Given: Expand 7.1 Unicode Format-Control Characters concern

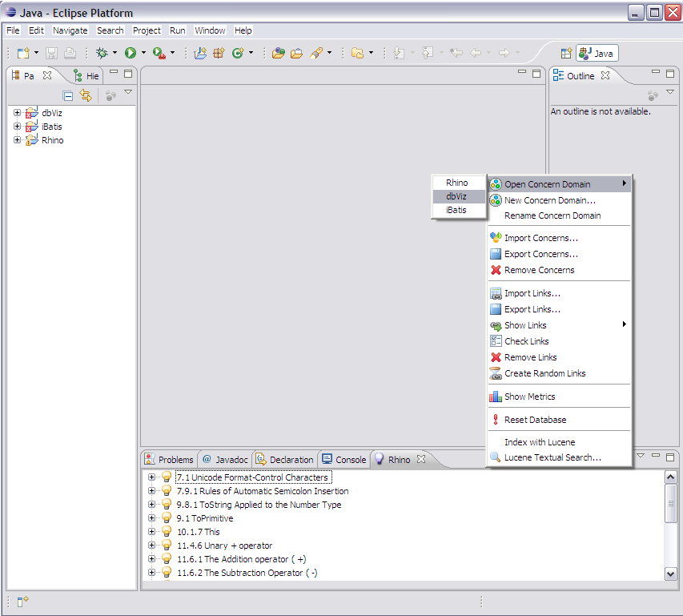Looking at the screenshot, I should pyautogui.click(x=151, y=477).
